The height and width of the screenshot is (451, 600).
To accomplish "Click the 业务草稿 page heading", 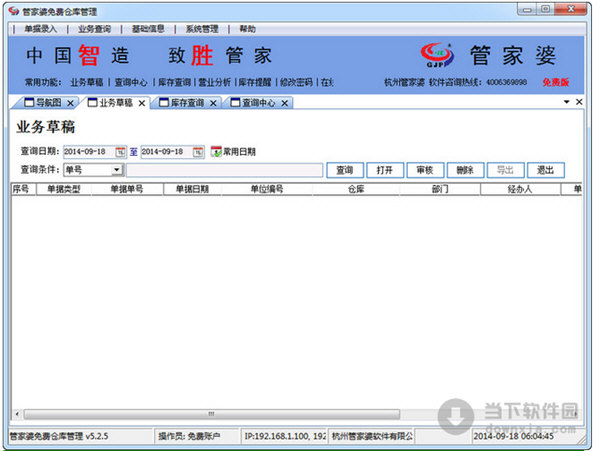I will [46, 127].
